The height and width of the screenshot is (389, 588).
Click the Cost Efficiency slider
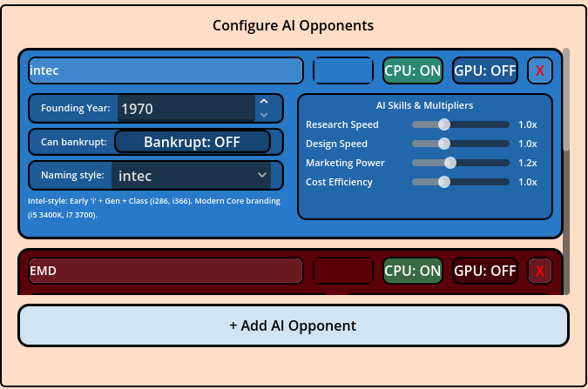pos(461,182)
